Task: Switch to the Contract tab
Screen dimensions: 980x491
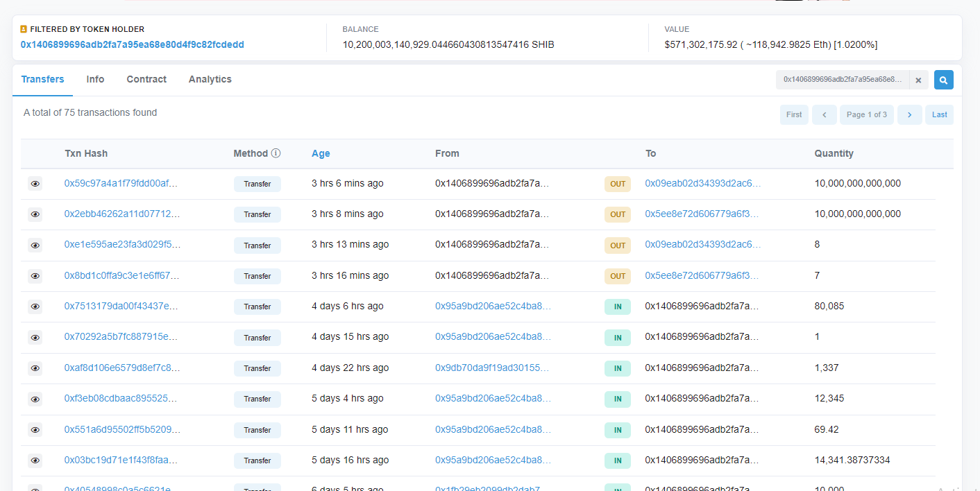Action: (146, 80)
